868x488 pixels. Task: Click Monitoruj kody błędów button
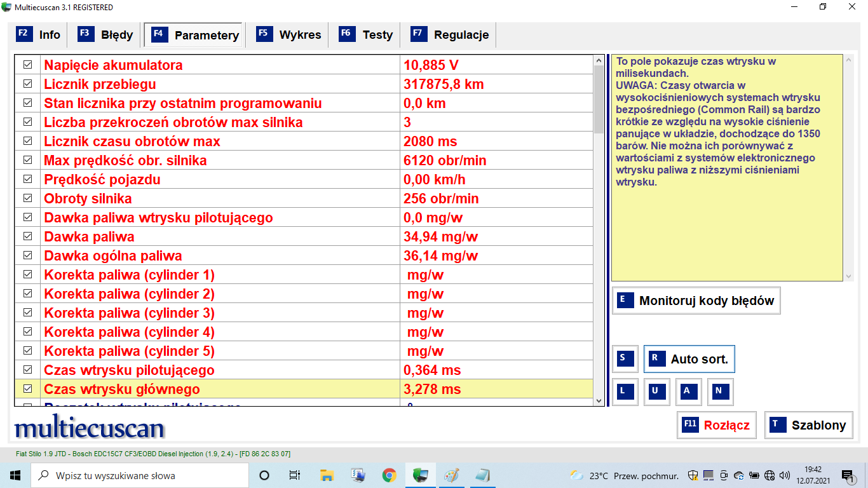(x=696, y=301)
